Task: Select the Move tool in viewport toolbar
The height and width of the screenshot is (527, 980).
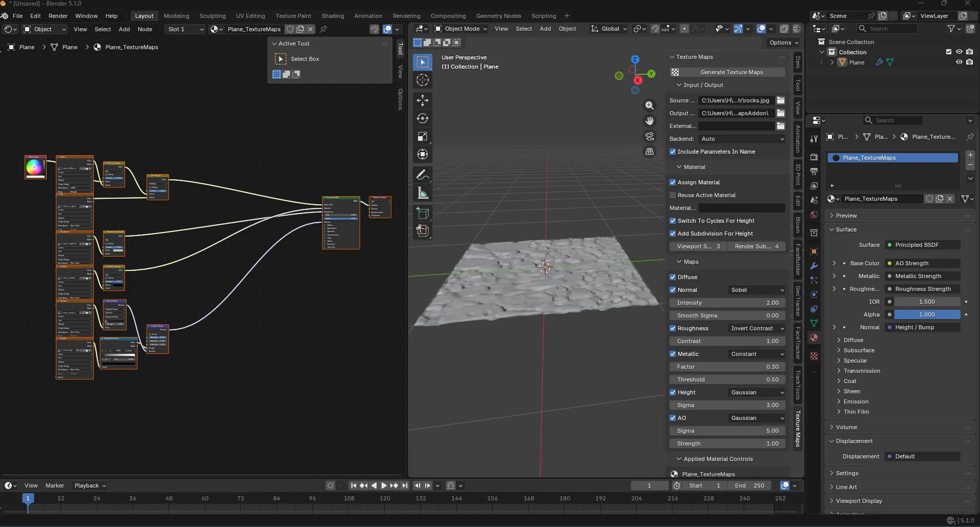Action: click(423, 100)
